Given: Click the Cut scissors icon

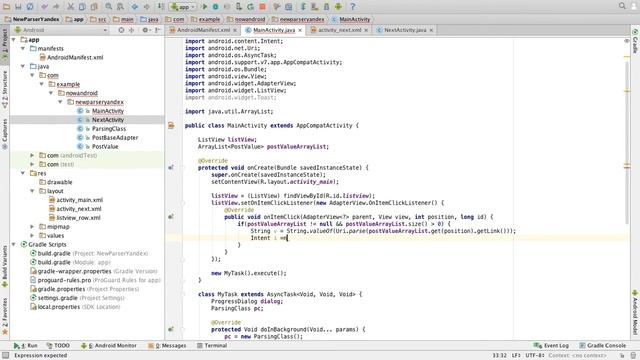Looking at the screenshot, I should [71, 7].
